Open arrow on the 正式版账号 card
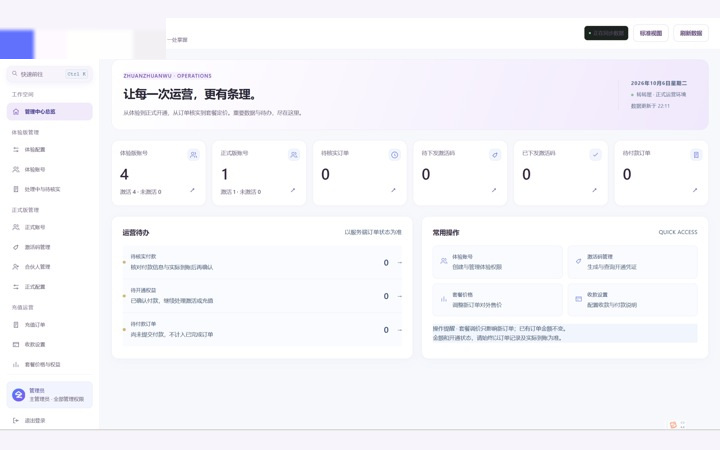 (293, 190)
